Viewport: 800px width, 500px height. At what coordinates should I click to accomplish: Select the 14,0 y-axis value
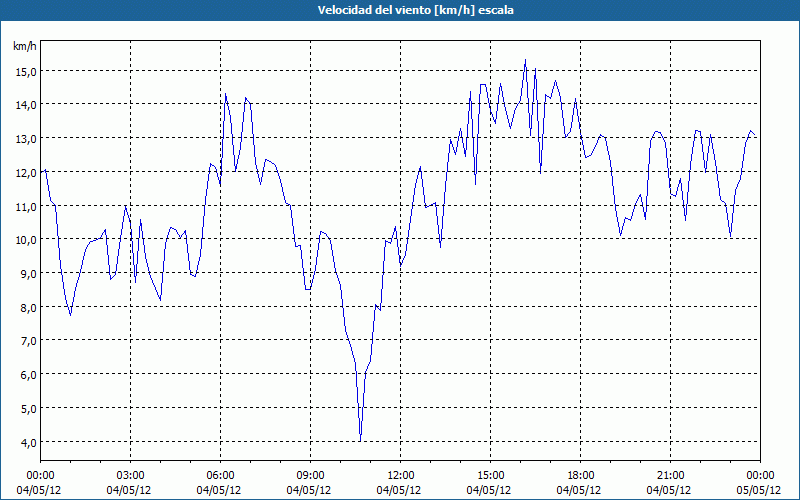pos(26,105)
